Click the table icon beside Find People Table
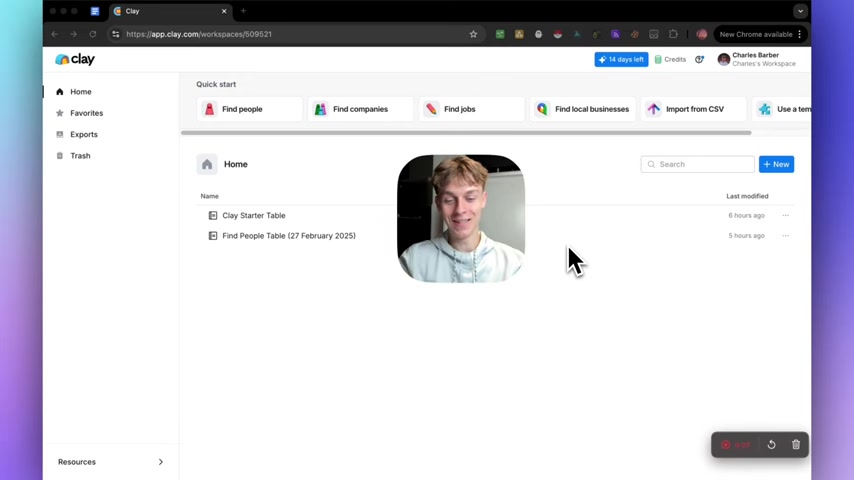 [213, 235]
